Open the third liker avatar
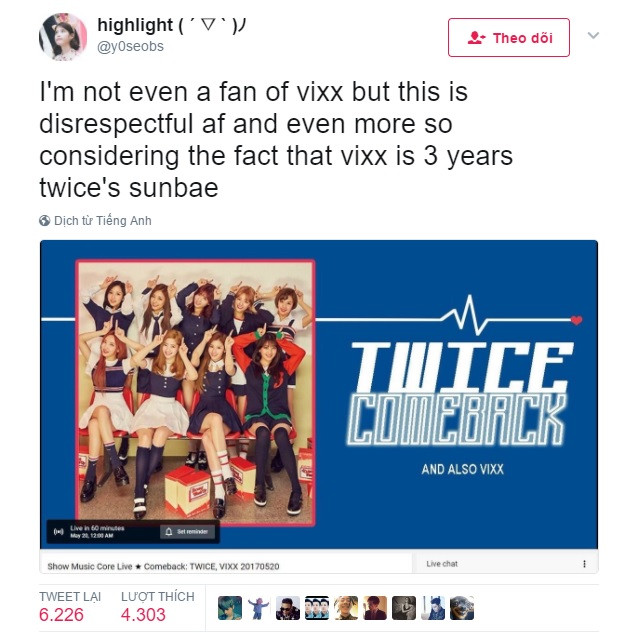Screen dimensions: 639x633 click(x=288, y=608)
